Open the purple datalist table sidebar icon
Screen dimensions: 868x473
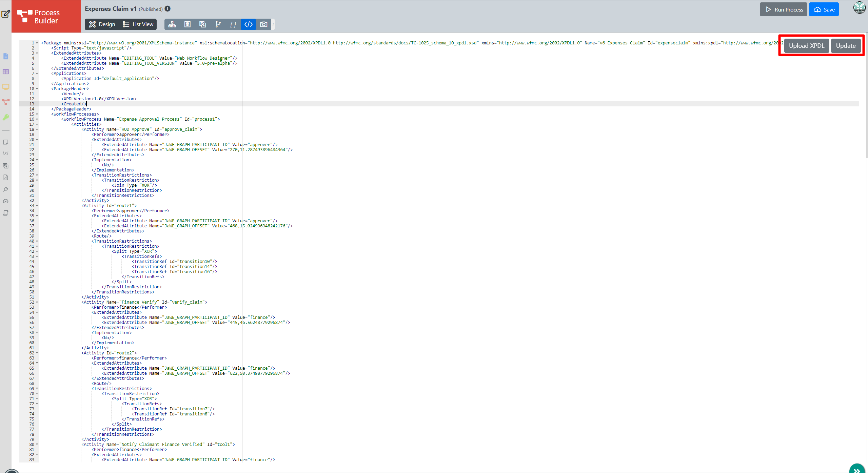point(6,72)
